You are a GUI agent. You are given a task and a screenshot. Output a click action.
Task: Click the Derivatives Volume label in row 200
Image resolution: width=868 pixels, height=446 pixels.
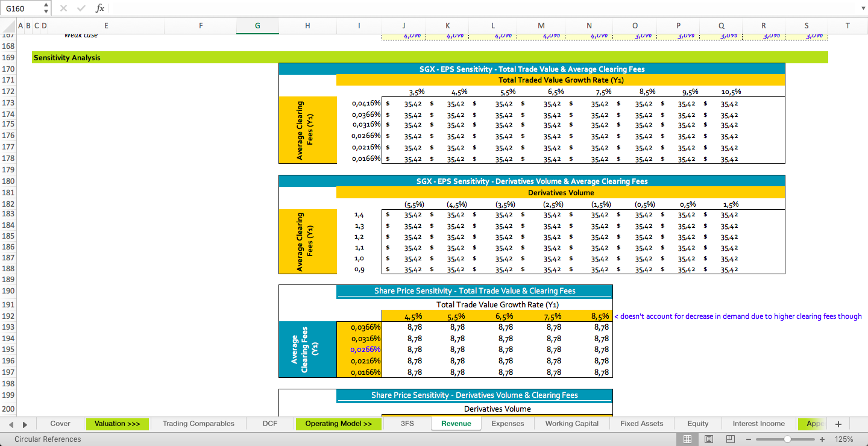point(497,409)
